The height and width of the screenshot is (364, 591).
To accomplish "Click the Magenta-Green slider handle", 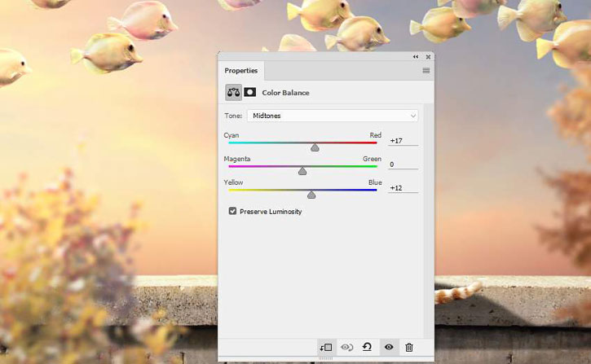I will pyautogui.click(x=302, y=171).
